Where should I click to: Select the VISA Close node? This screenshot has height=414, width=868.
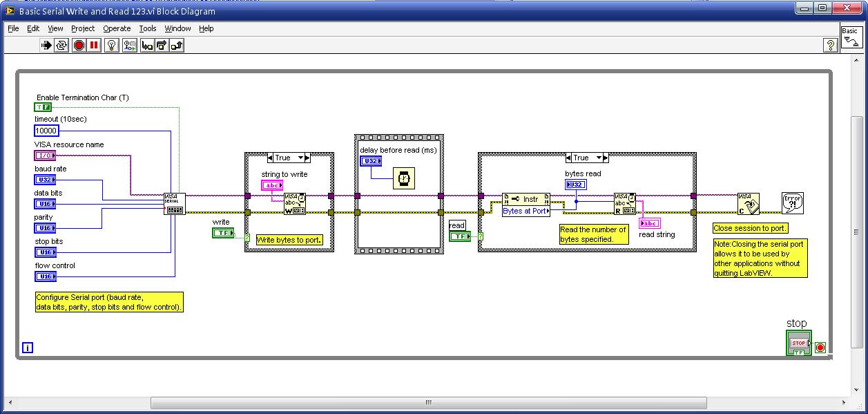tap(749, 204)
